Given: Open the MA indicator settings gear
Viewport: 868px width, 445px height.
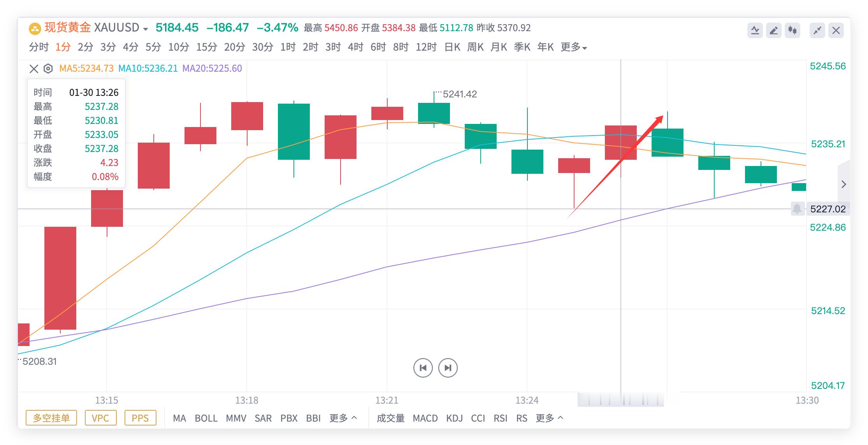Looking at the screenshot, I should coord(48,69).
